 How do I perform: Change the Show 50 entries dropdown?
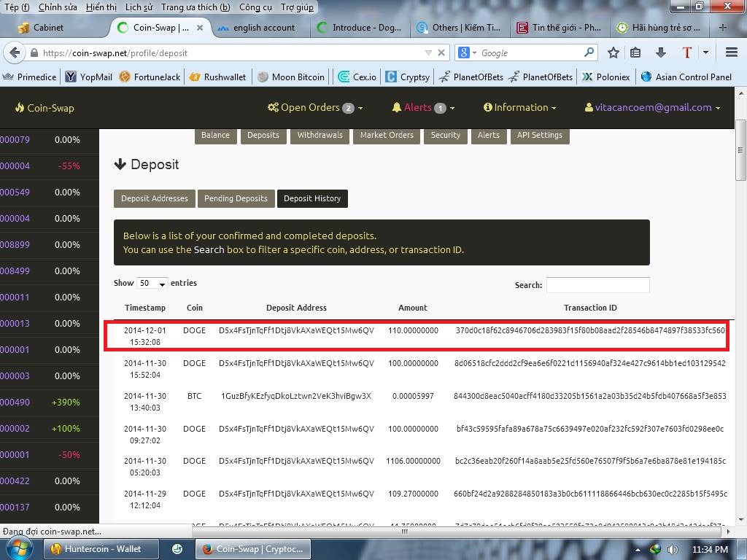tap(151, 283)
